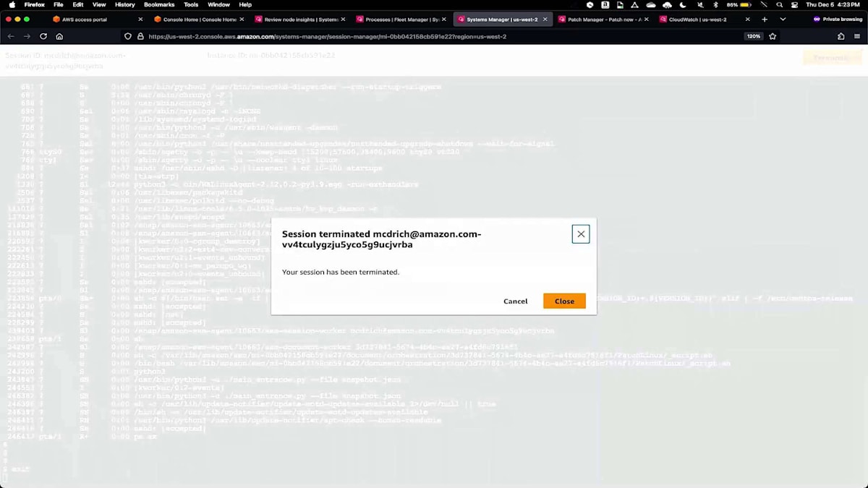Open the extensions toolbar icon
868x488 pixels.
841,36
